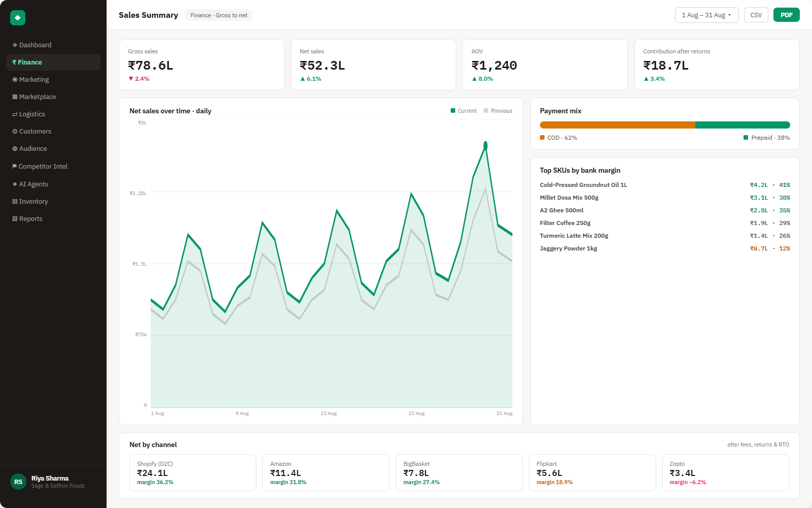
Task: Click the Cold-Pressed Groundnut Oil 1L row
Action: 665,185
